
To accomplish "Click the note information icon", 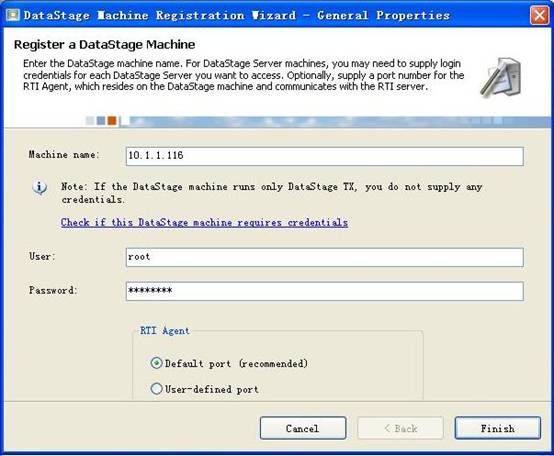I will [40, 187].
